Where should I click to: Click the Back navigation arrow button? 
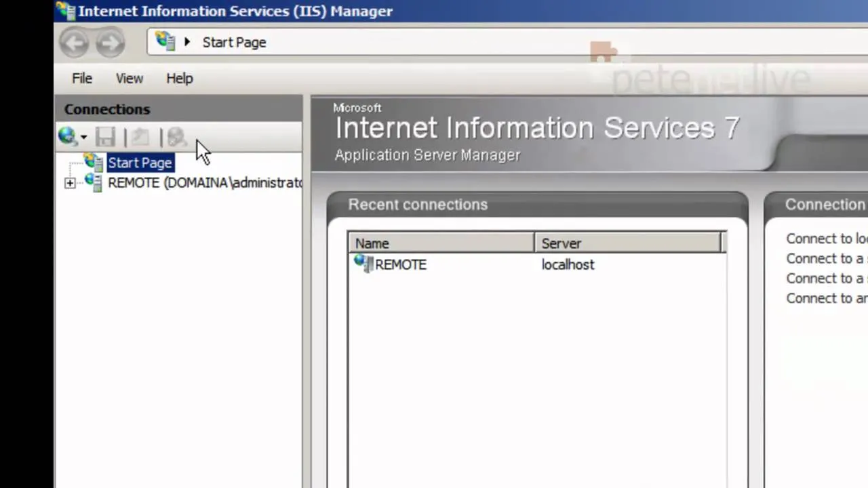[74, 43]
